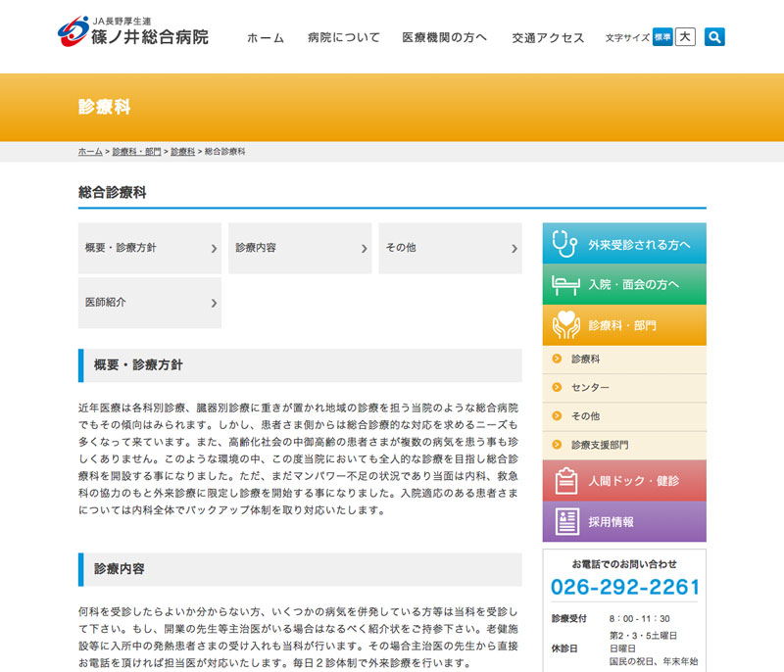Open 診療科 sidebar submenu link
784x672 pixels.
point(624,360)
